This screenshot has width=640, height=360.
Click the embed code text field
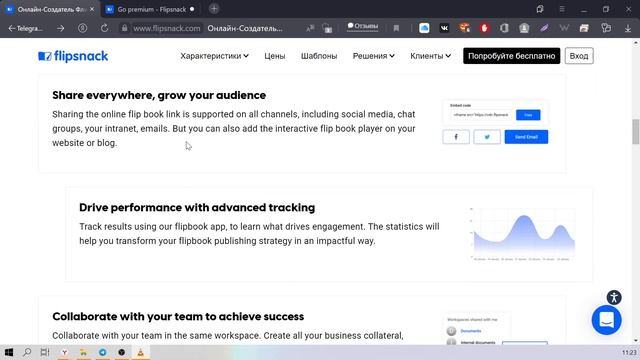tap(481, 115)
